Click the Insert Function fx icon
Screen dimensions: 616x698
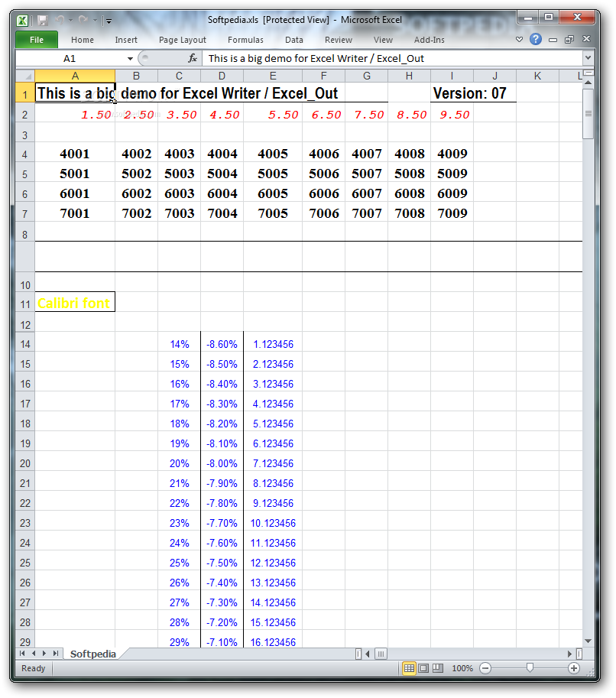click(x=193, y=58)
